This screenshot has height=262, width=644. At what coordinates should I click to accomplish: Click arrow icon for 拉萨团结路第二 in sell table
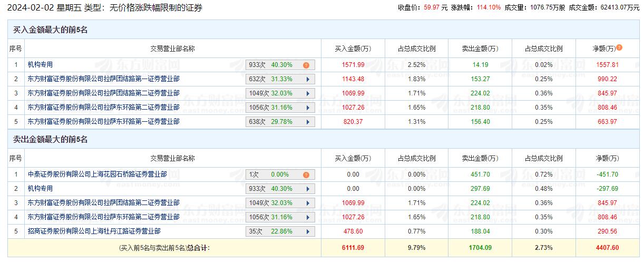(307, 203)
